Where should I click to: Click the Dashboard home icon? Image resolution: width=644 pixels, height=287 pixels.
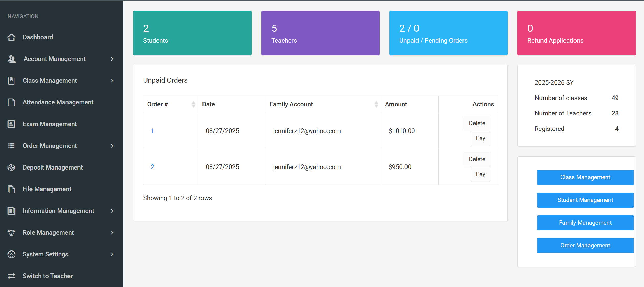point(12,37)
